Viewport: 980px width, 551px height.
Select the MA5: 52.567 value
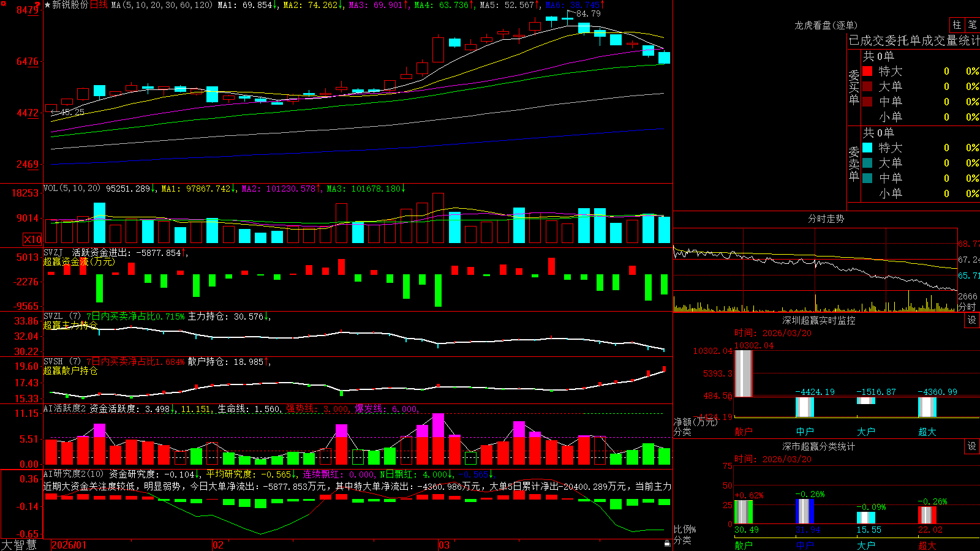pos(507,5)
